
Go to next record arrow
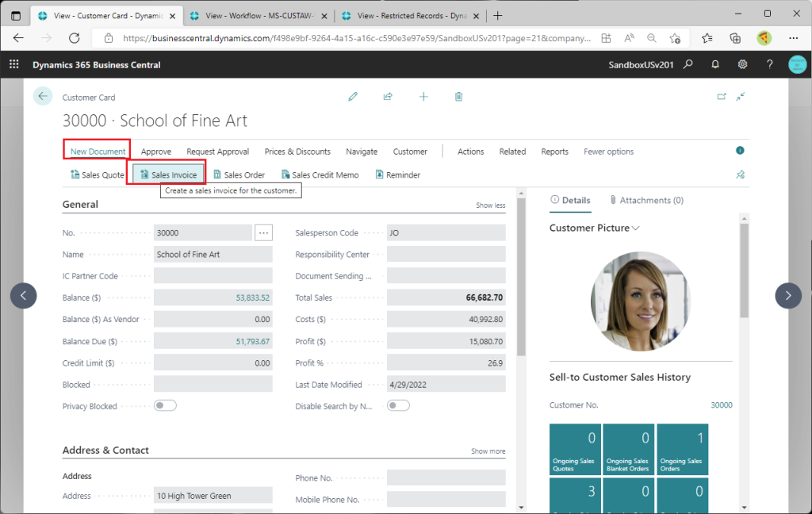coord(788,295)
